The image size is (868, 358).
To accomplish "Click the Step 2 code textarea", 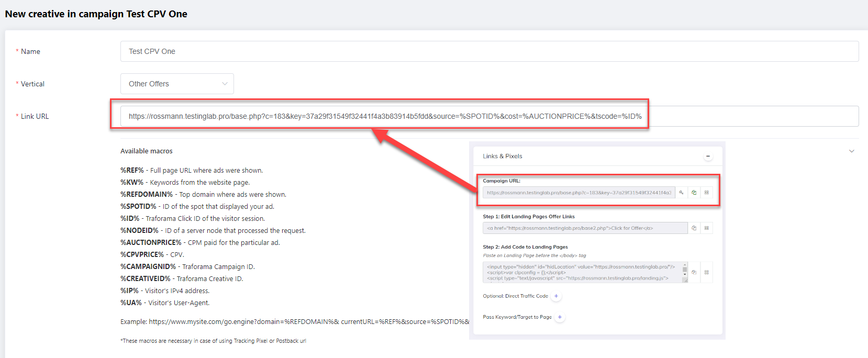I will click(x=581, y=272).
